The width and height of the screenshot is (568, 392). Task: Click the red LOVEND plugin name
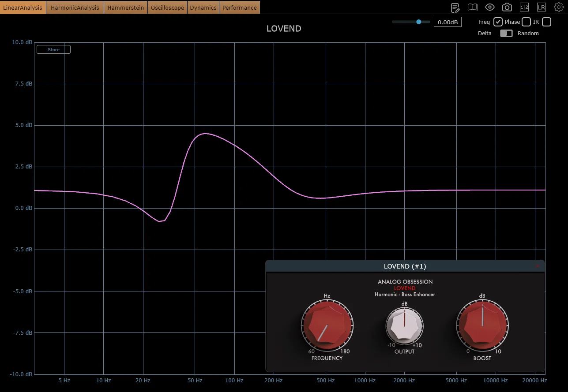coord(405,288)
